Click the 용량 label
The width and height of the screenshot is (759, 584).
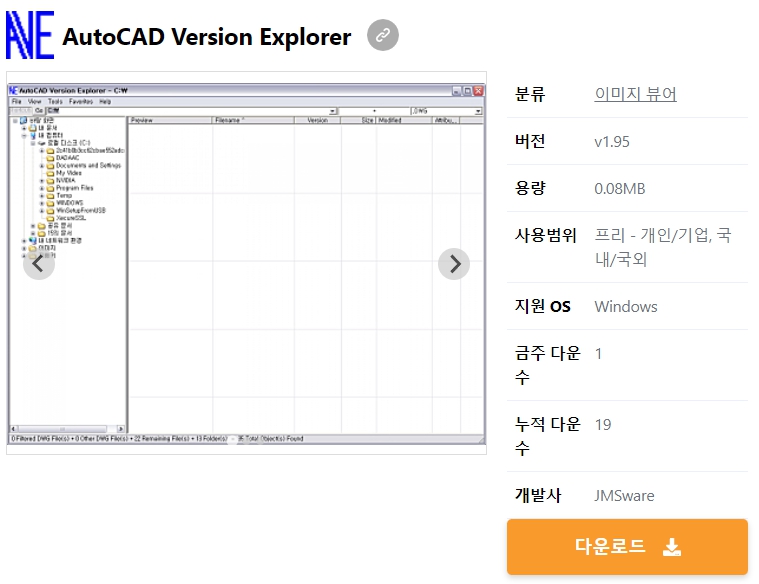tap(530, 188)
